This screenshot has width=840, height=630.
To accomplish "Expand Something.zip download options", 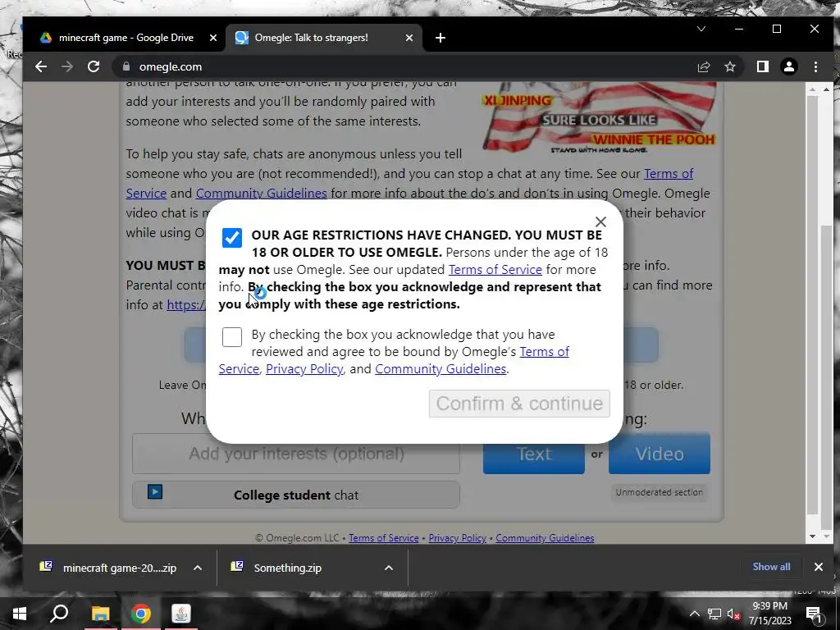I will (x=389, y=568).
